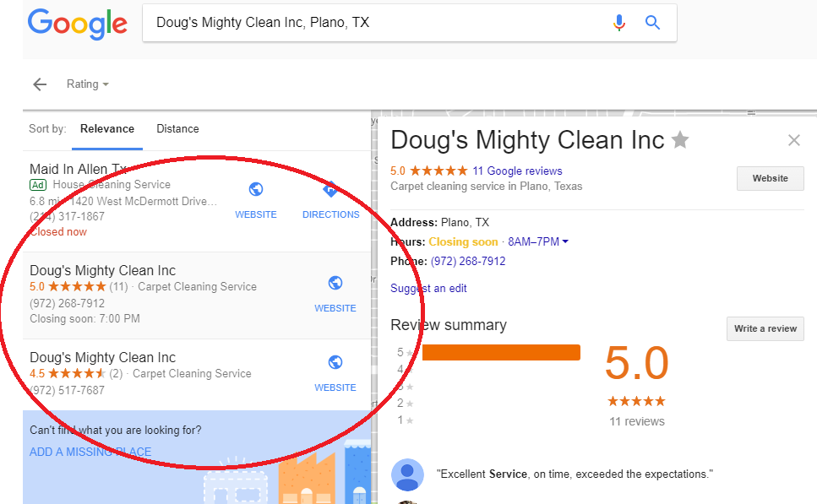
Task: Click the back arrow icon
Action: [x=40, y=84]
